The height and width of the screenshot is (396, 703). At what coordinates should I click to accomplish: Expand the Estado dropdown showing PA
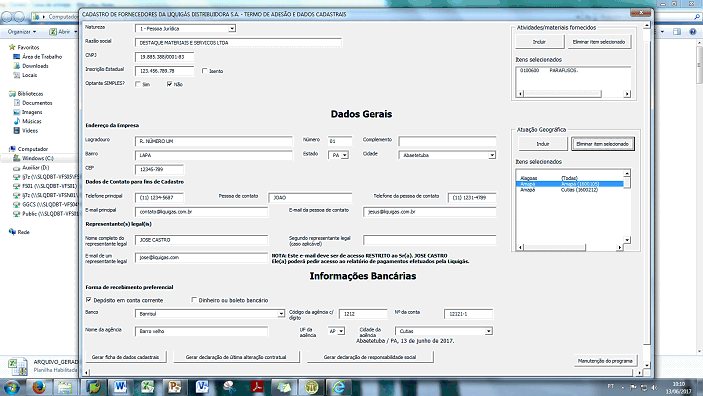[x=344, y=155]
